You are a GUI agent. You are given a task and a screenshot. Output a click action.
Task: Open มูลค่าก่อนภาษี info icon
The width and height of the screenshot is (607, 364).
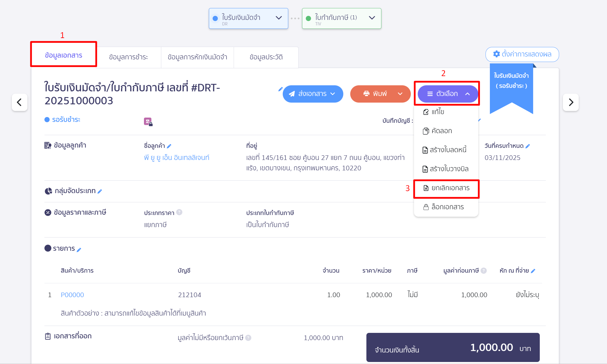click(484, 270)
